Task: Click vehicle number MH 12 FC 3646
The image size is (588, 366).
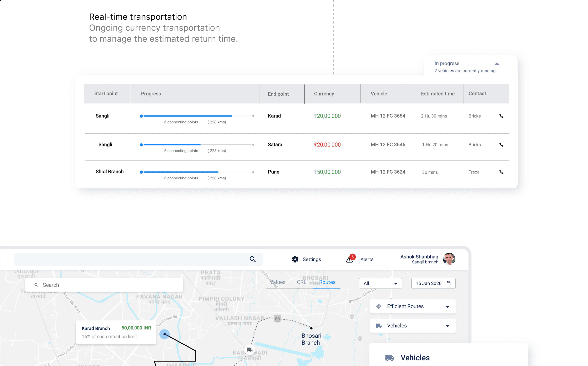Action: tap(388, 144)
